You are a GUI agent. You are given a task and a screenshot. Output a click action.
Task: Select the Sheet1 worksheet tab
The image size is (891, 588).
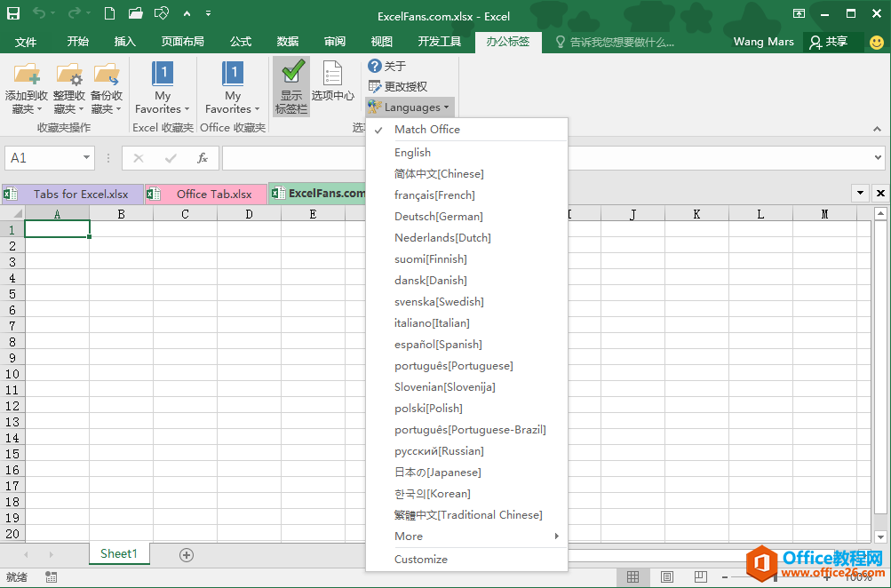[x=119, y=554]
